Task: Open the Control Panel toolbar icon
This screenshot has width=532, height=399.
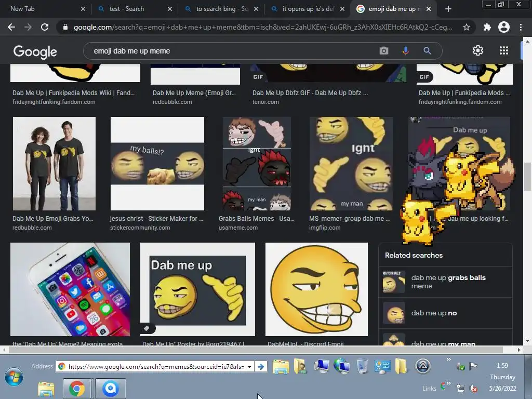Action: 382,366
